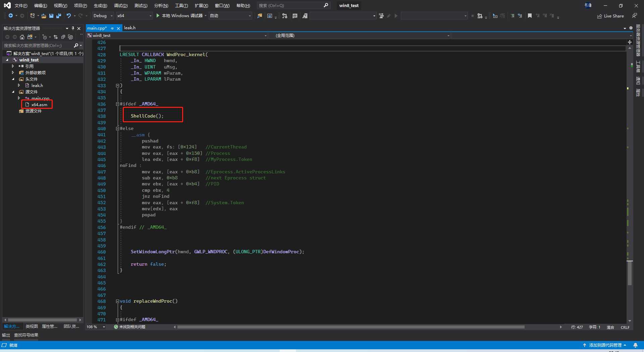The image size is (644, 352).
Task: Click the Solution Explorer search magnifier icon
Action: point(76,45)
